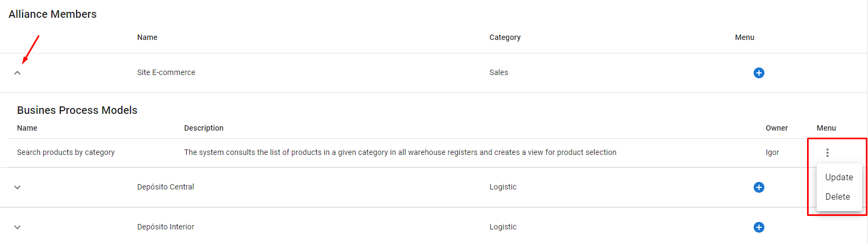Click the Depósito Interior member name
This screenshot has height=244, width=868.
pyautogui.click(x=166, y=227)
